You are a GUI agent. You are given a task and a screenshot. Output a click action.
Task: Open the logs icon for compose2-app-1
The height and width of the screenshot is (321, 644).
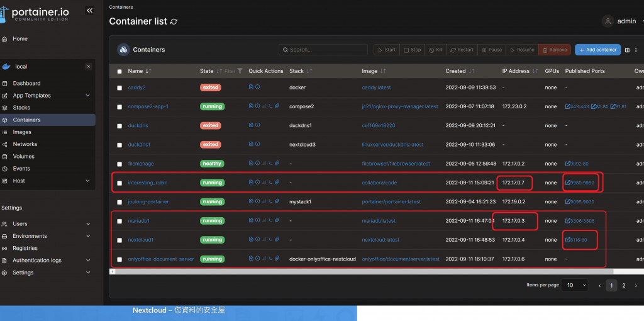(251, 106)
